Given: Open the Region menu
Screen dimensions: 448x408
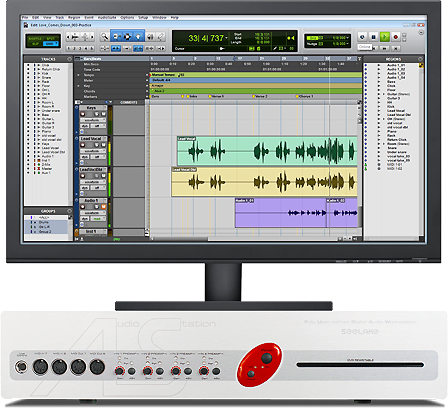Looking at the screenshot, I should coord(74,17).
